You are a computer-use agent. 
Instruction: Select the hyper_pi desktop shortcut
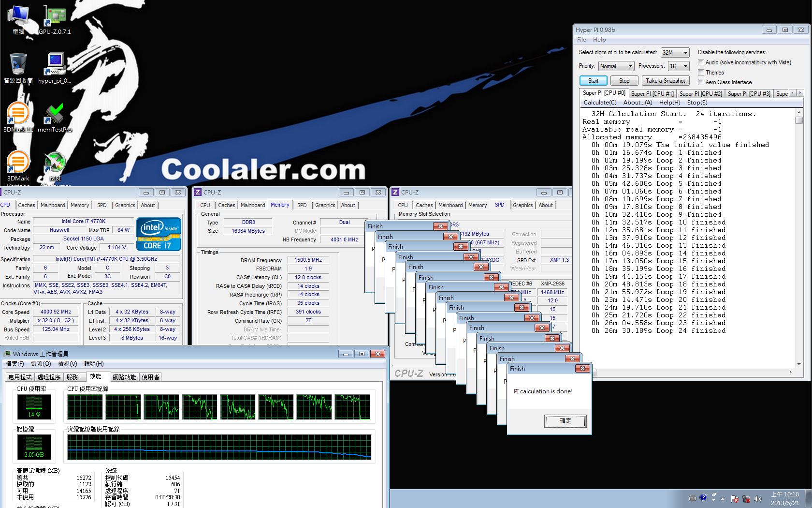point(55,69)
